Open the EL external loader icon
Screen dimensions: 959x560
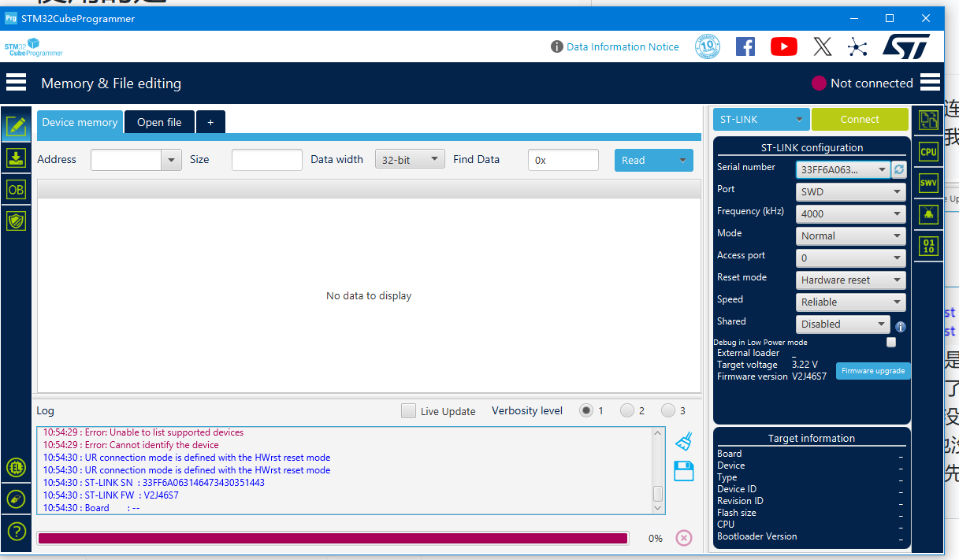17,467
